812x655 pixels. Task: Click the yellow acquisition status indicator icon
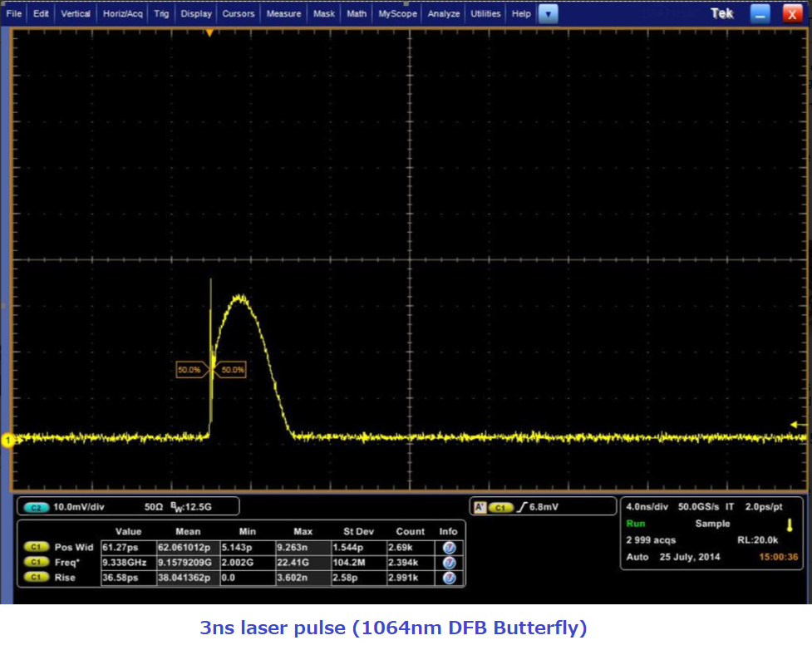point(790,525)
